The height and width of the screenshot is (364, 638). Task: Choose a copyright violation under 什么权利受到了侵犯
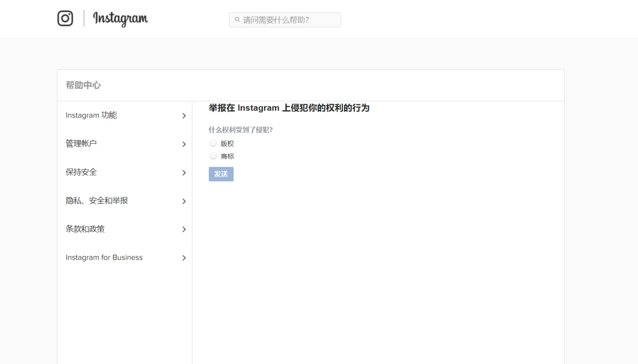(x=213, y=143)
